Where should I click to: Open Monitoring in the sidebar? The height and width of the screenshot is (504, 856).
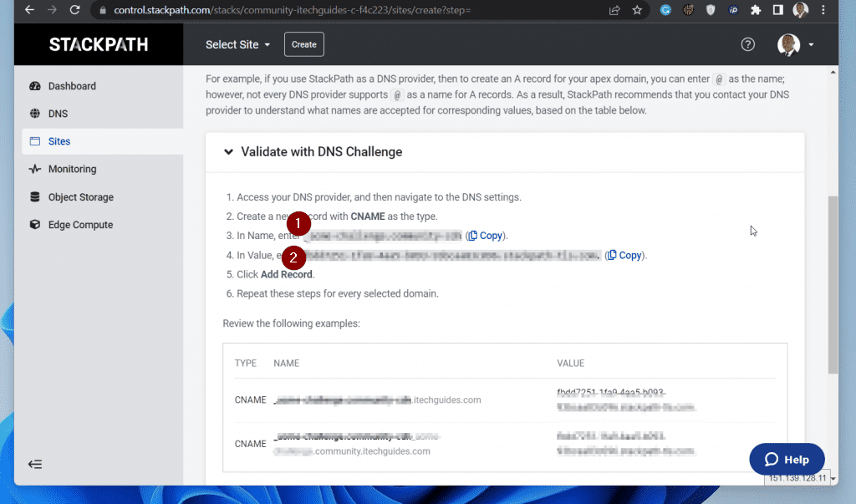pos(103,169)
